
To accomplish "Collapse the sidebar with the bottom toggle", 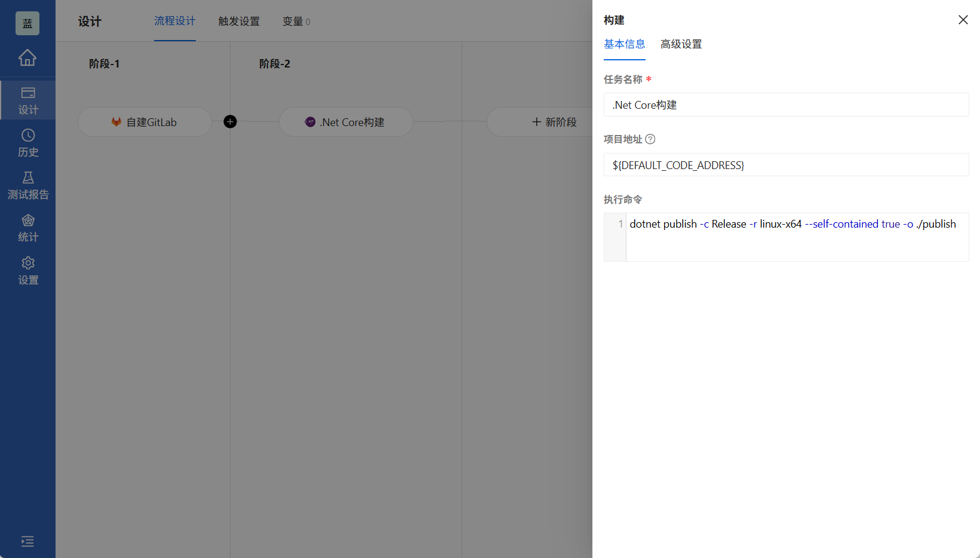I will click(27, 541).
